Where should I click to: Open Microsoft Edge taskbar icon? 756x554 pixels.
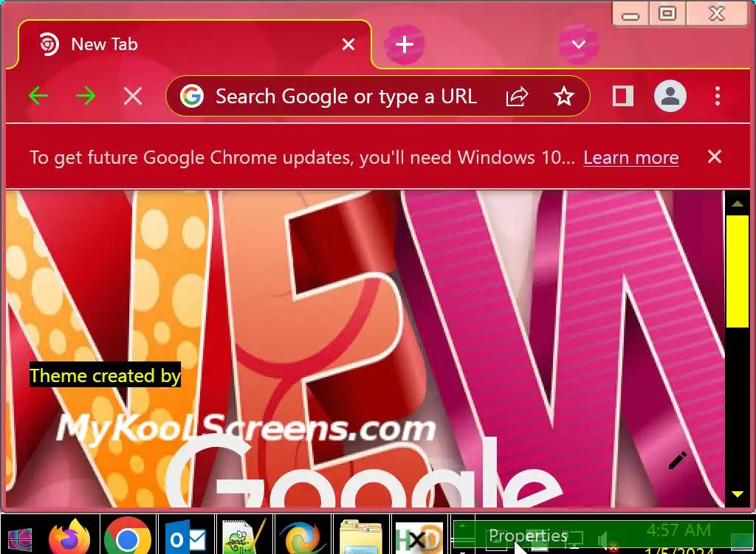click(302, 537)
